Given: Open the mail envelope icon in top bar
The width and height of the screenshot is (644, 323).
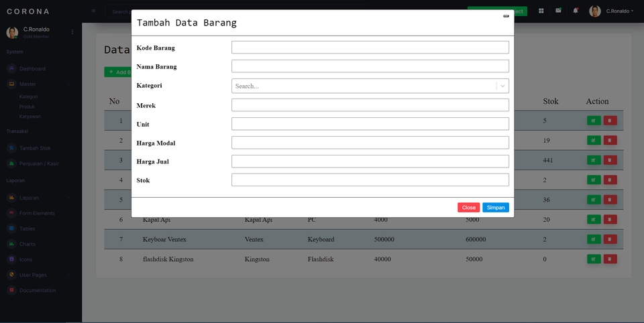Looking at the screenshot, I should pyautogui.click(x=558, y=11).
